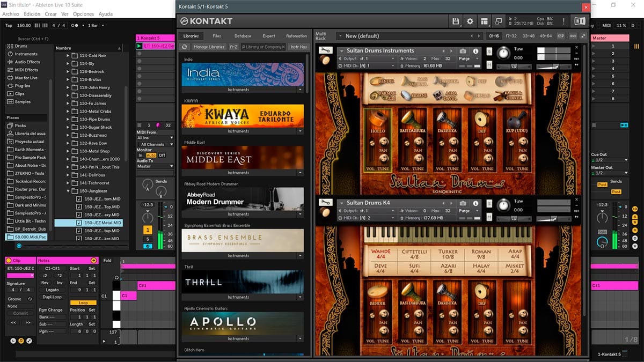Set Monitor to In on Kontakt track
The height and width of the screenshot is (362, 644).
[141, 156]
